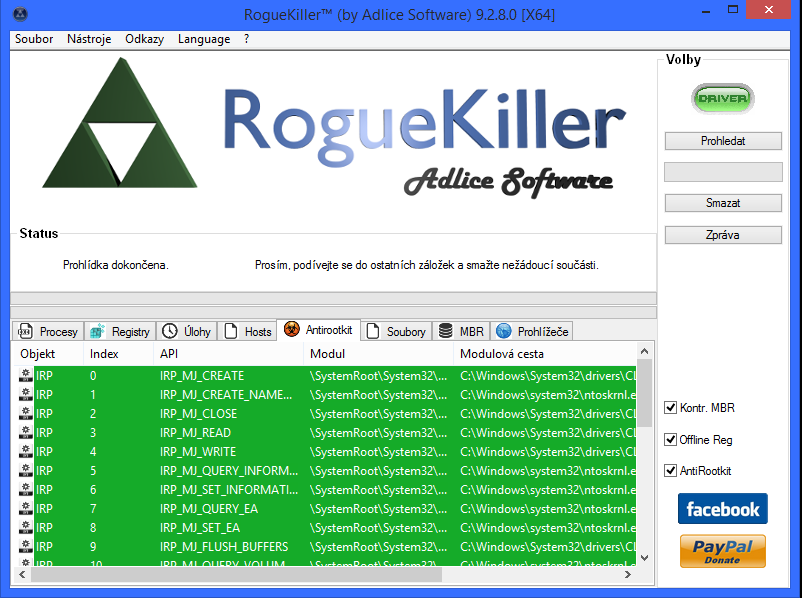Image resolution: width=802 pixels, height=598 pixels.
Task: Click the module path in IRP_MJ_SET_EA row
Action: pos(548,527)
